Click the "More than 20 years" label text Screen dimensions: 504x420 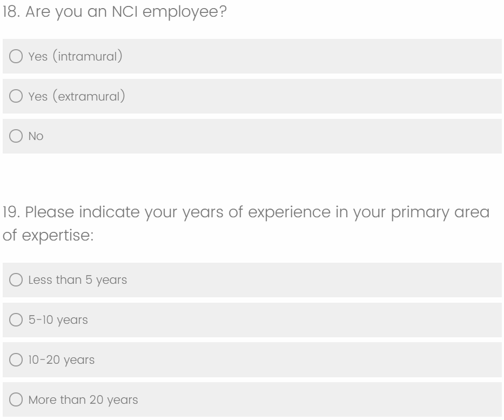[x=83, y=401]
